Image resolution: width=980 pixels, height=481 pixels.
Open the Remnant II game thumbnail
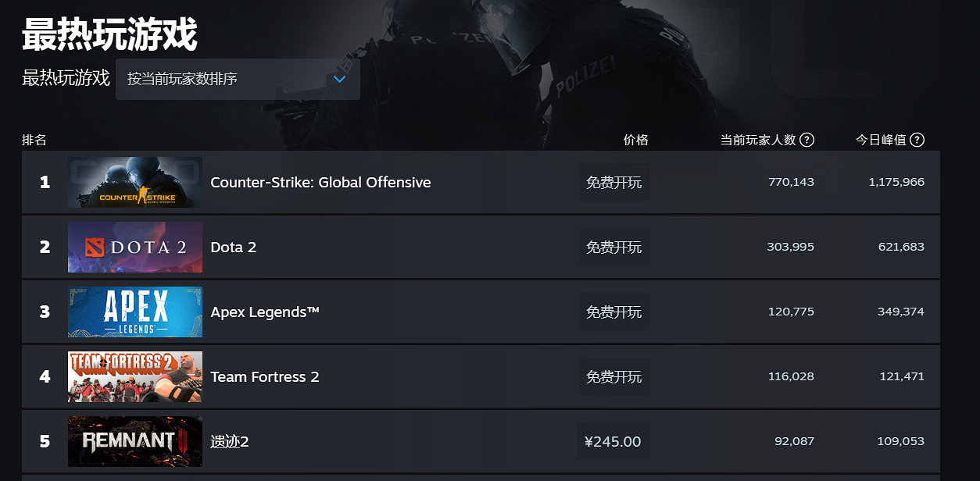(135, 441)
